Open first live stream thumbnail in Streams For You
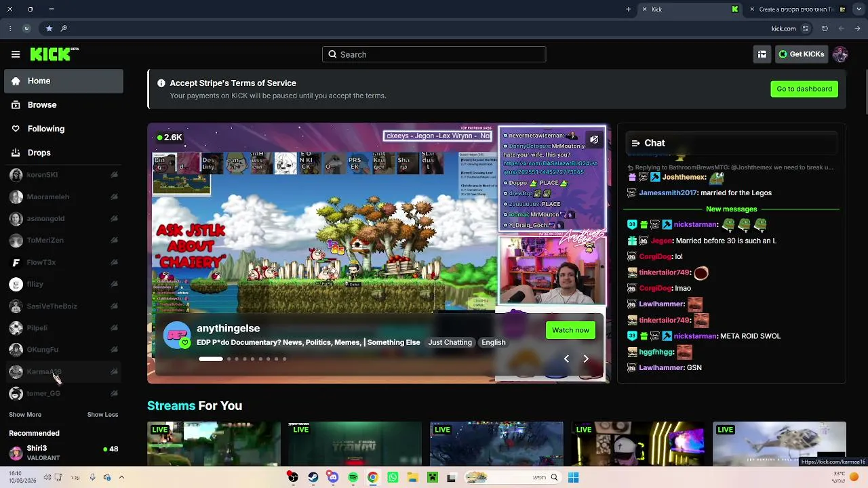Image resolution: width=868 pixels, height=488 pixels. coord(214,443)
